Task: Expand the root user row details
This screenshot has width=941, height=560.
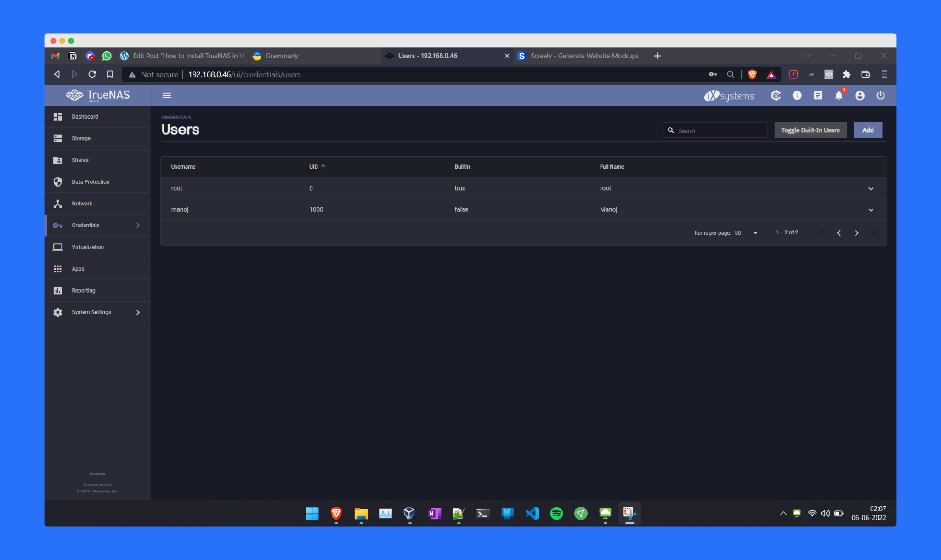Action: pos(871,188)
